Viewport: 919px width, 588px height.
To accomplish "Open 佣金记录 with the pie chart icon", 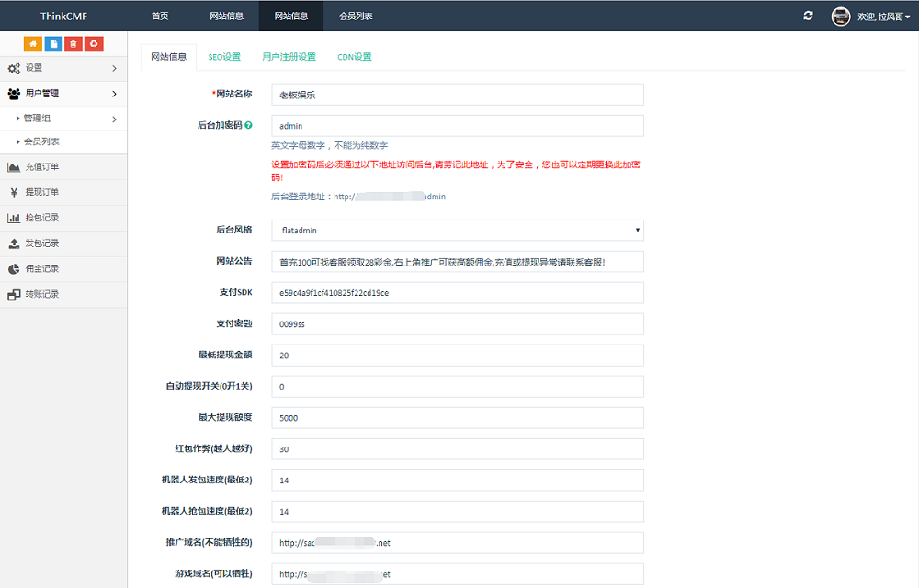I will point(42,269).
